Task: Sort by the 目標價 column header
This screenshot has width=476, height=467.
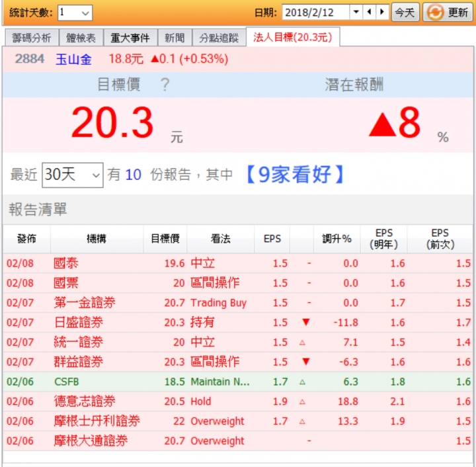Action: click(165, 239)
